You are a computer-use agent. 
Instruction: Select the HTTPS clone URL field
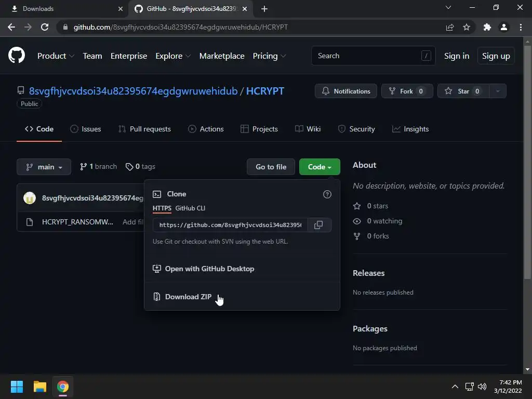[230, 225]
